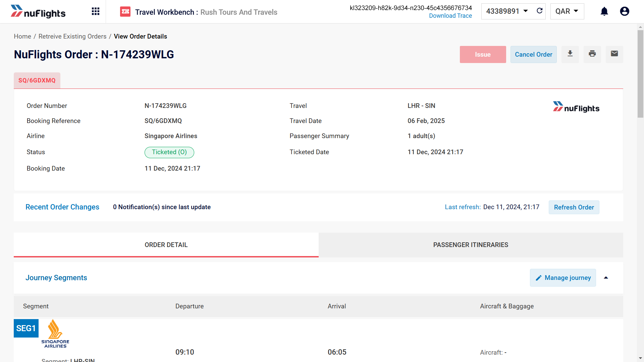Image resolution: width=644 pixels, height=362 pixels.
Task: Click order number value N-174239WLG
Action: click(165, 106)
